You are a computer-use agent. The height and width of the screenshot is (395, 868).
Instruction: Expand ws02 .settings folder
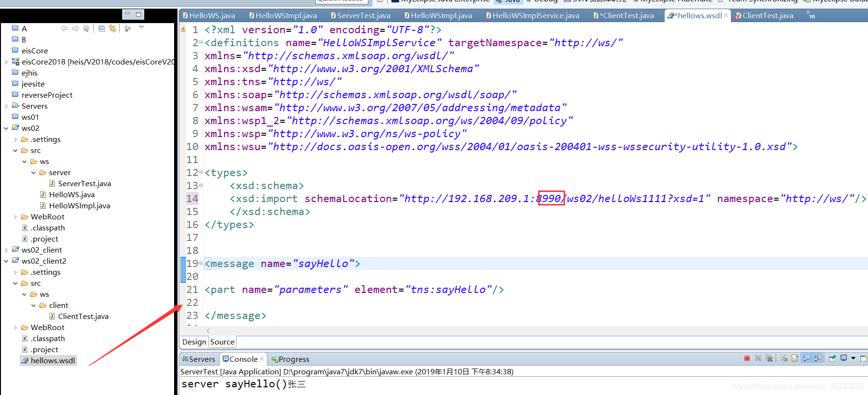[x=15, y=140]
